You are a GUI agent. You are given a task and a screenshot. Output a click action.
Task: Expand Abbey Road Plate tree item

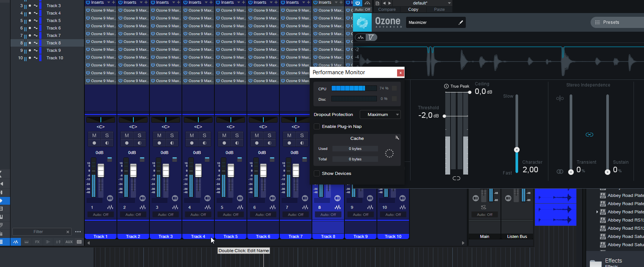coord(597,212)
